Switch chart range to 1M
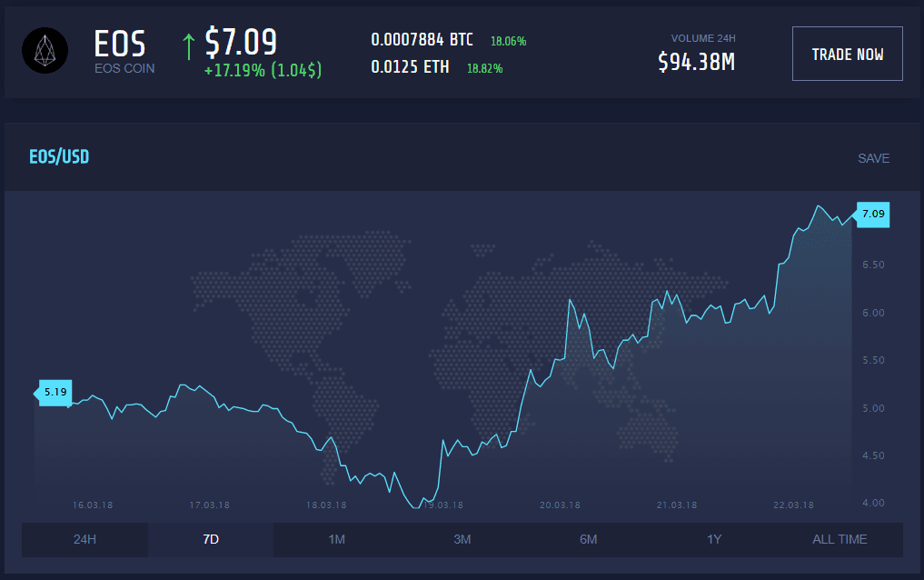Screen dimensions: 924x580 (x=336, y=539)
